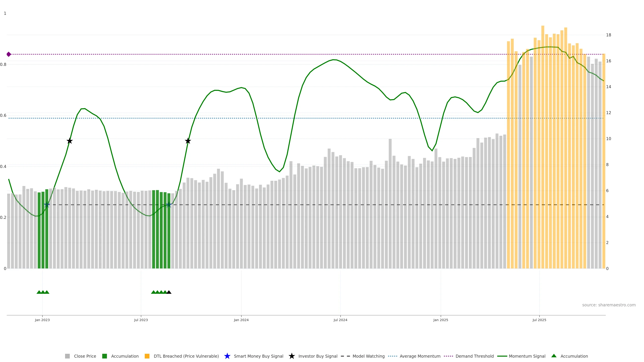Click the blue Smart Money Buy Signal star
Screen dimensions: 644x362
tap(227, 356)
